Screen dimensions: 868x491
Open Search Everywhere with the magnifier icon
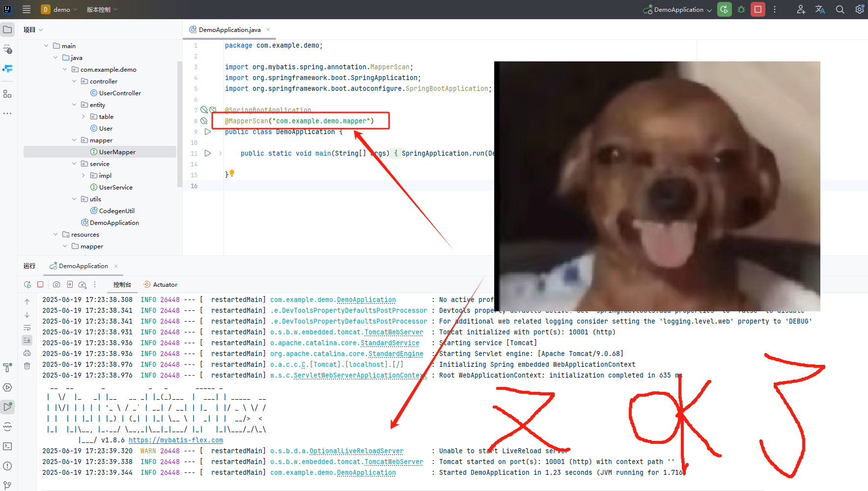pos(840,9)
